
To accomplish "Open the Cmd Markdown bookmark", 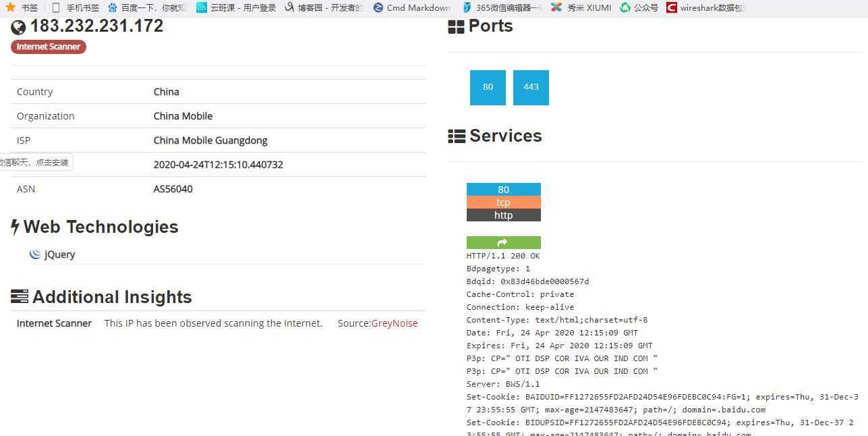I will [411, 8].
